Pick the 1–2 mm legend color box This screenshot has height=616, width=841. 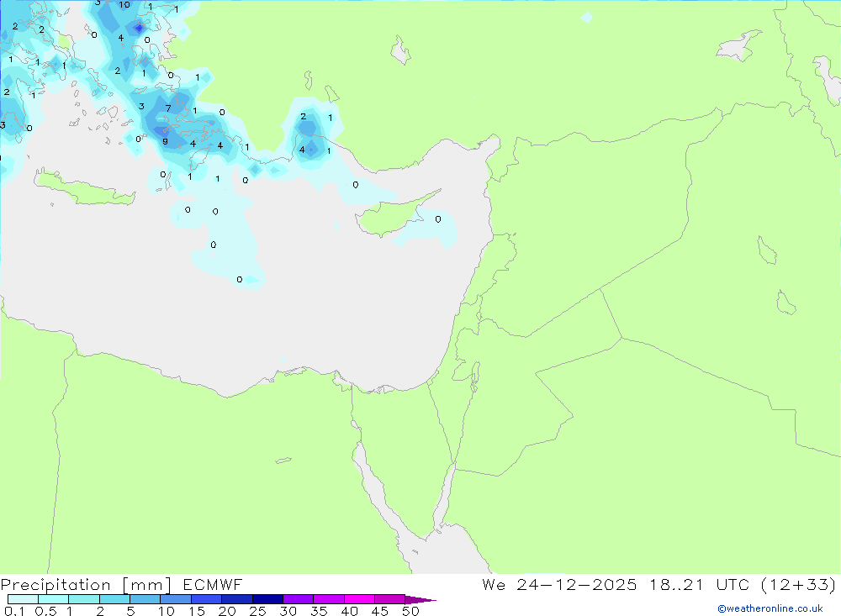point(84,599)
